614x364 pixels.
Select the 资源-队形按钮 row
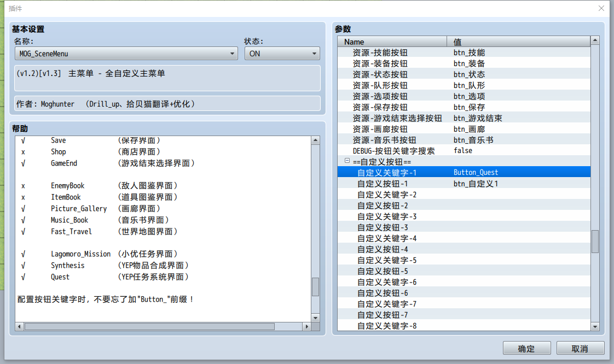click(x=464, y=85)
